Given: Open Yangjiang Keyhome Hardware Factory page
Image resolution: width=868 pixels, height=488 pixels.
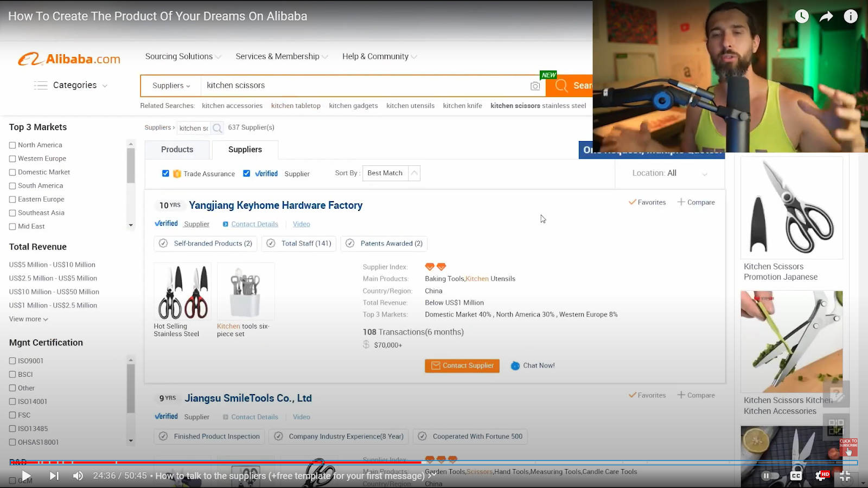Looking at the screenshot, I should point(276,206).
